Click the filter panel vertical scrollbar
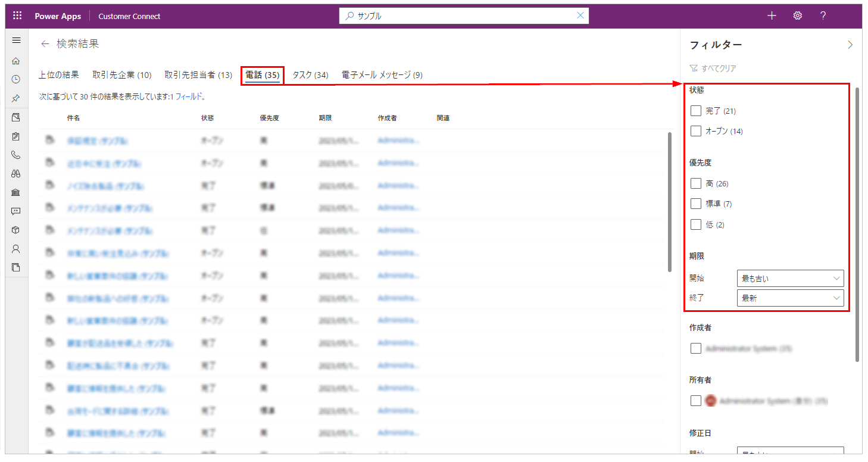868x462 pixels. (x=858, y=225)
